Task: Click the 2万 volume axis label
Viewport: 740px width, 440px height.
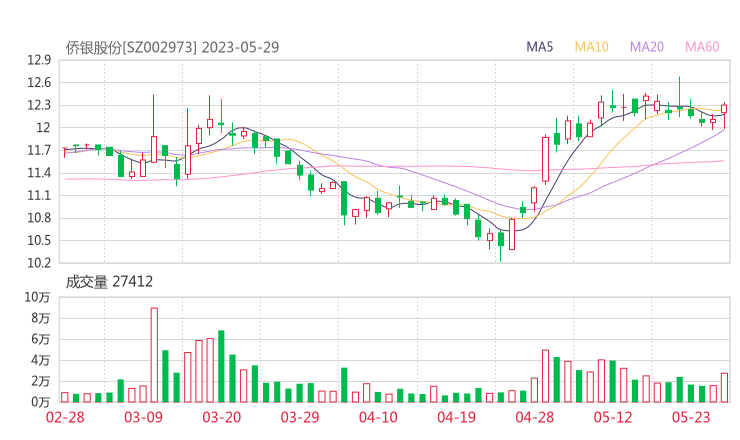Action: [41, 381]
